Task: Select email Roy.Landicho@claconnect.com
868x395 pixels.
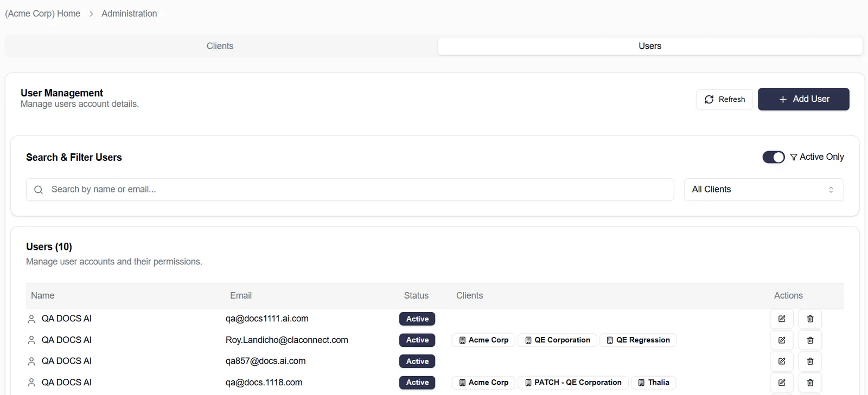Action: point(287,340)
